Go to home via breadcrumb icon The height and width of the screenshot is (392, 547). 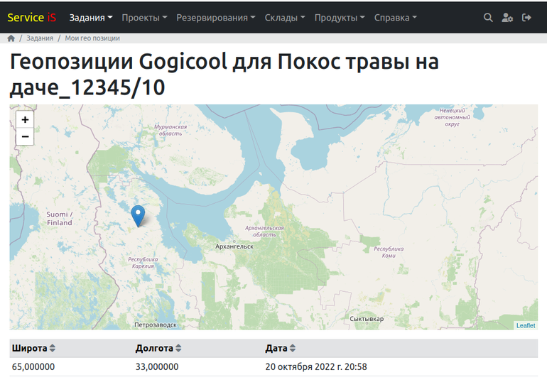click(x=11, y=38)
